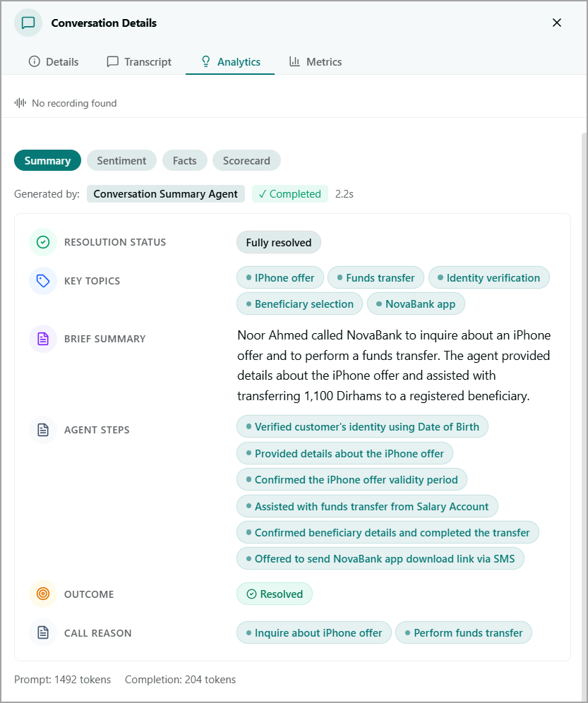Image resolution: width=588 pixels, height=703 pixels.
Task: Click the Perform funds transfer reason chip
Action: point(464,632)
